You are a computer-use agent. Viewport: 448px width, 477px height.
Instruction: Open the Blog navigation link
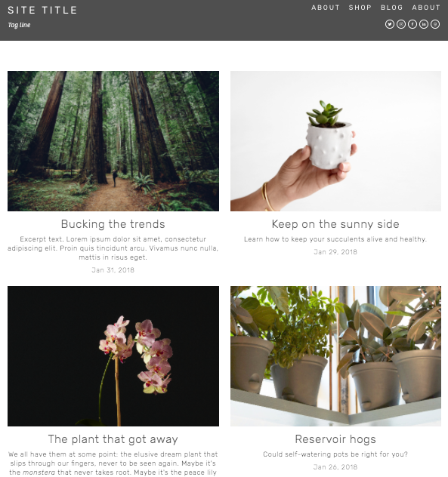(x=391, y=8)
